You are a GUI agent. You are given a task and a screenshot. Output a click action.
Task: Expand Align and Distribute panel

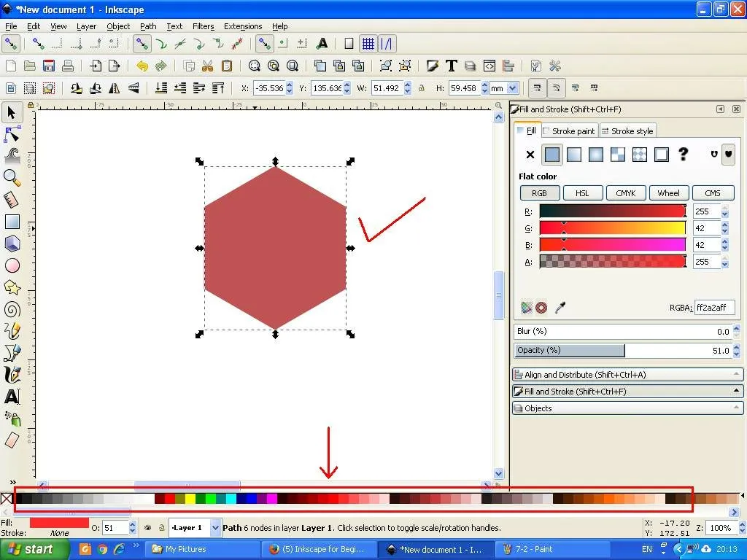(628, 374)
